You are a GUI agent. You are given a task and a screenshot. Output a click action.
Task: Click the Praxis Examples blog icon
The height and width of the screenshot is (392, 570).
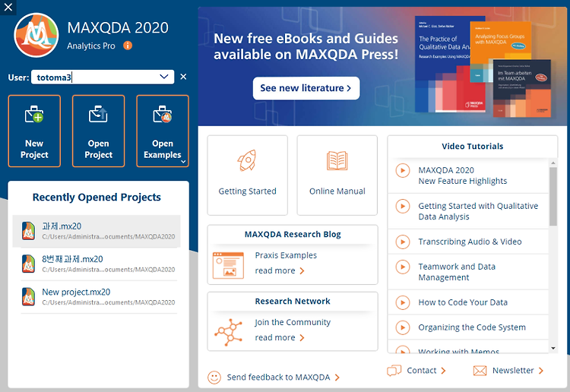(x=228, y=266)
